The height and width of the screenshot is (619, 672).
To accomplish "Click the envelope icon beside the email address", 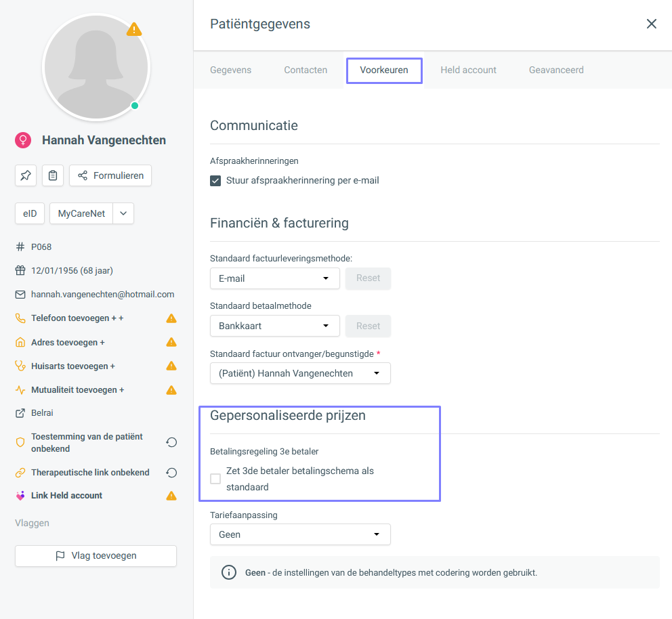I will pos(20,295).
